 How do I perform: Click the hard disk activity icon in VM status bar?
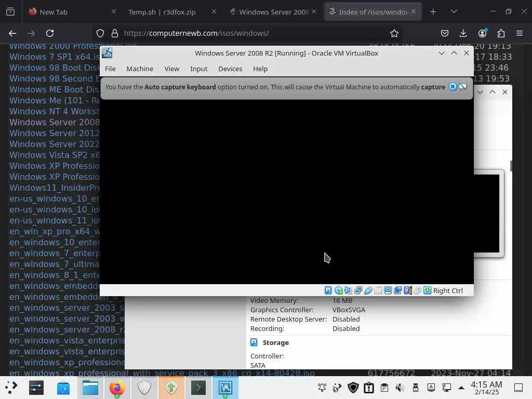[328, 290]
